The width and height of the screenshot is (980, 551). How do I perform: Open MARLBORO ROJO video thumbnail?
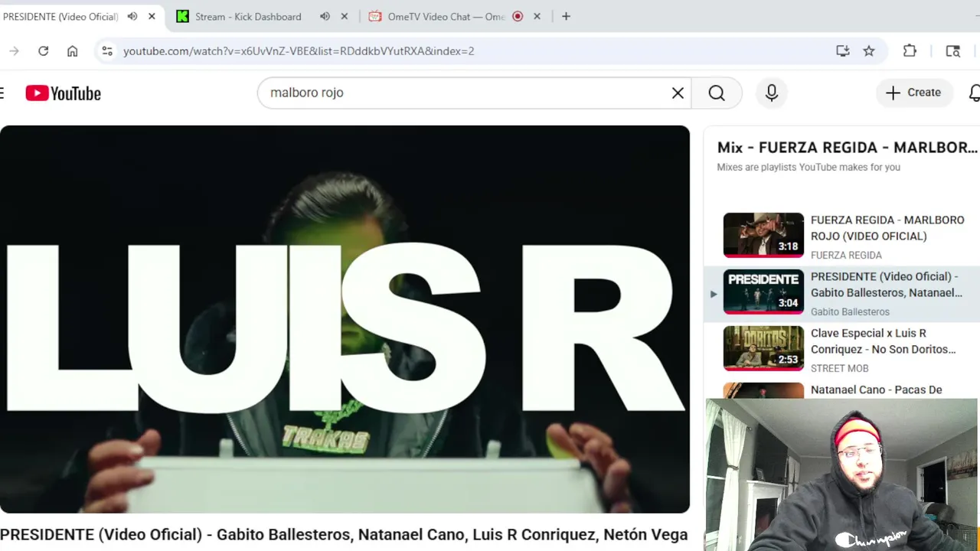tap(763, 236)
